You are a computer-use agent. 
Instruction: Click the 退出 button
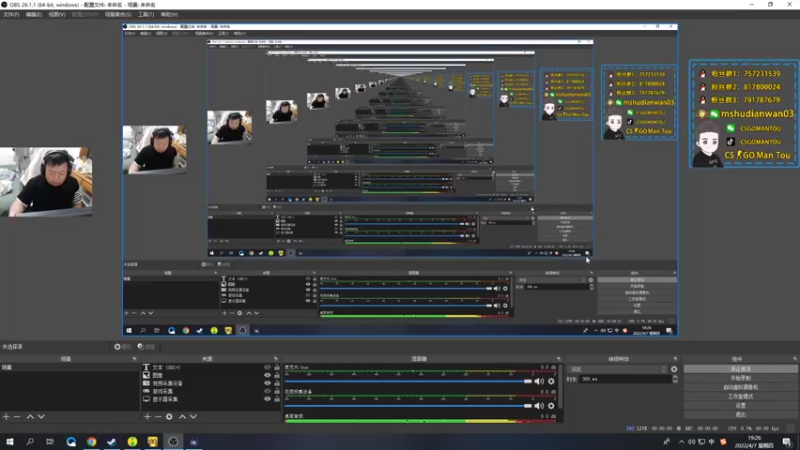point(740,415)
